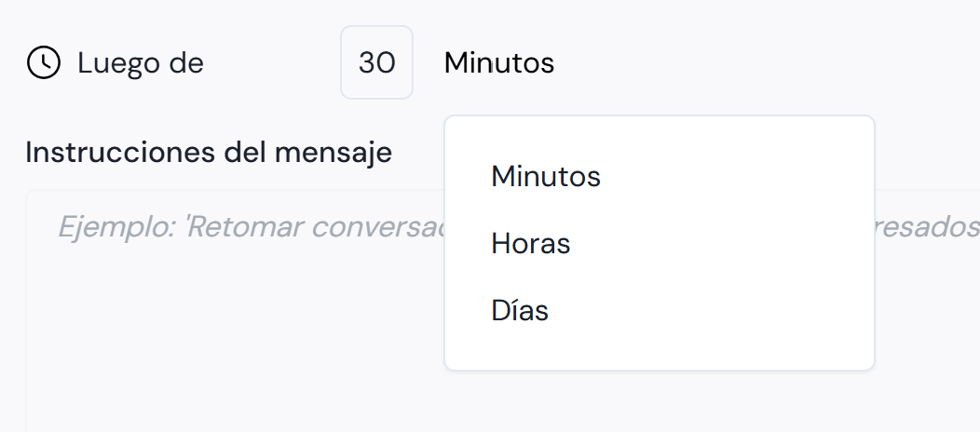Image resolution: width=980 pixels, height=432 pixels.
Task: Collapse the time unit dropdown via Minutos
Action: 499,63
